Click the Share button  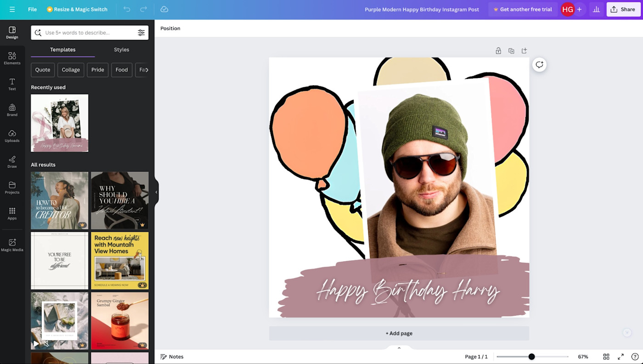click(623, 9)
